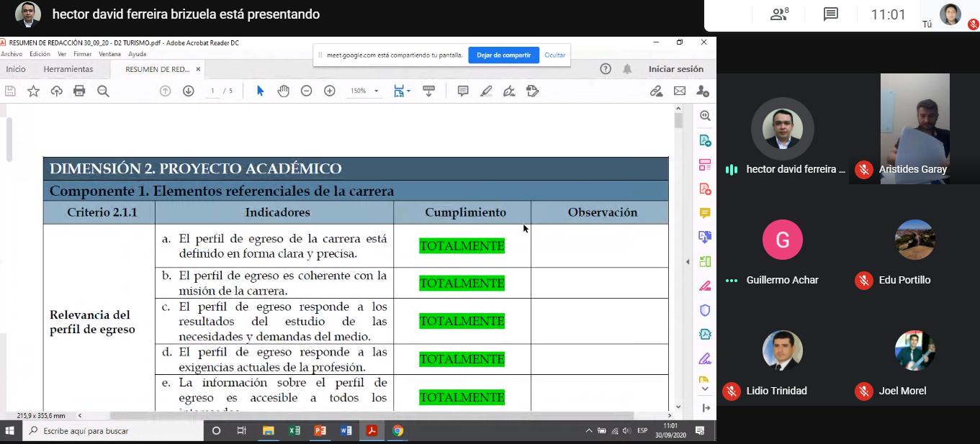Open the Create PDF tool in sidebar

pyautogui.click(x=705, y=189)
